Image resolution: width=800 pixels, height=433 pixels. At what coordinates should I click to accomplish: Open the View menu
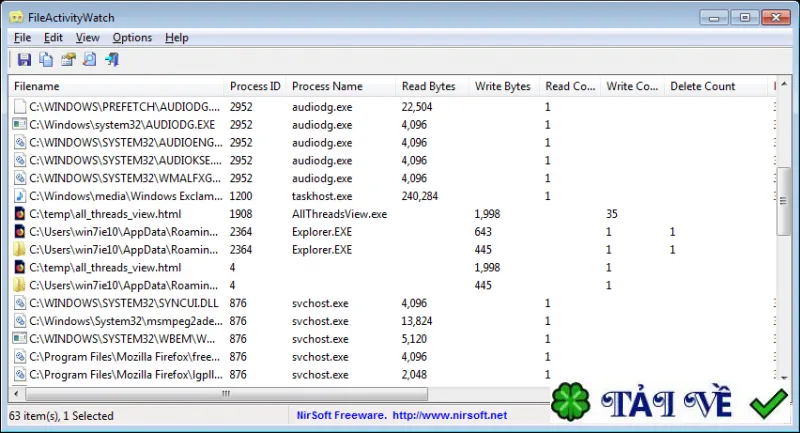(87, 38)
